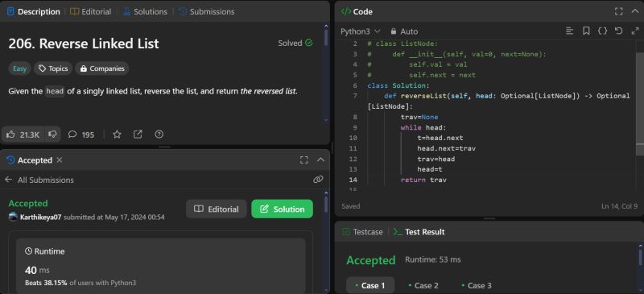Click the thumbs up like icon

click(x=11, y=134)
